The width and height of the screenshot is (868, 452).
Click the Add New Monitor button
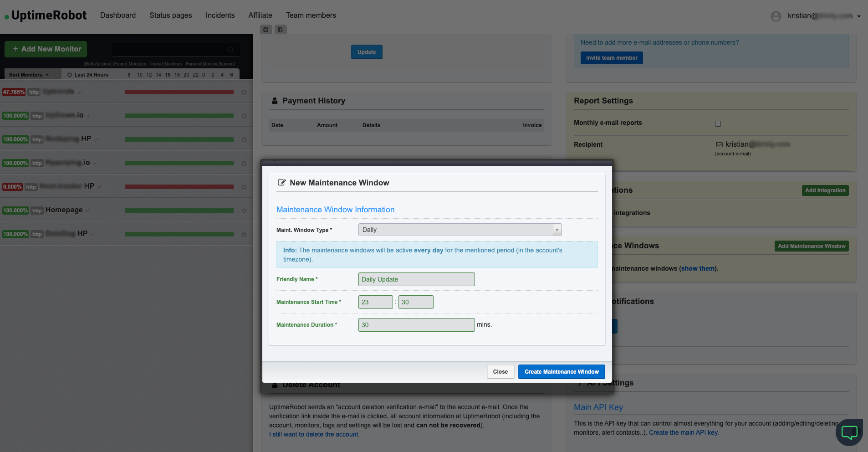coord(46,49)
